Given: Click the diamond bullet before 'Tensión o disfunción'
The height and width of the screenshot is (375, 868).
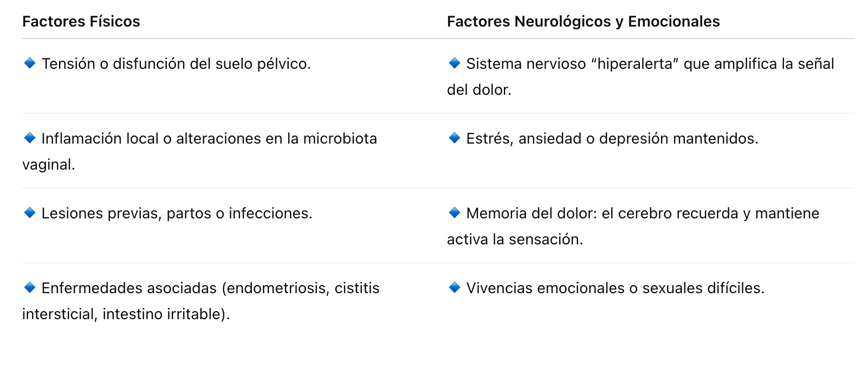Looking at the screenshot, I should pos(30,63).
